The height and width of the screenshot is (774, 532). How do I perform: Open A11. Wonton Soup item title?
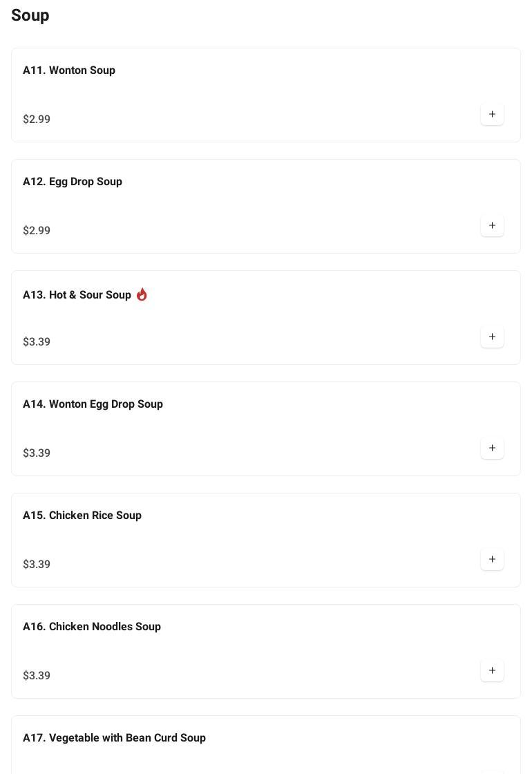(69, 70)
